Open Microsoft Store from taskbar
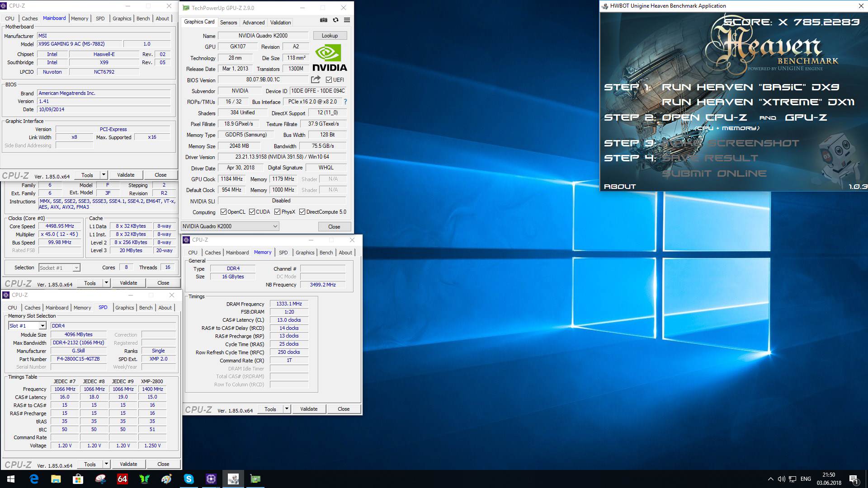 click(x=78, y=479)
